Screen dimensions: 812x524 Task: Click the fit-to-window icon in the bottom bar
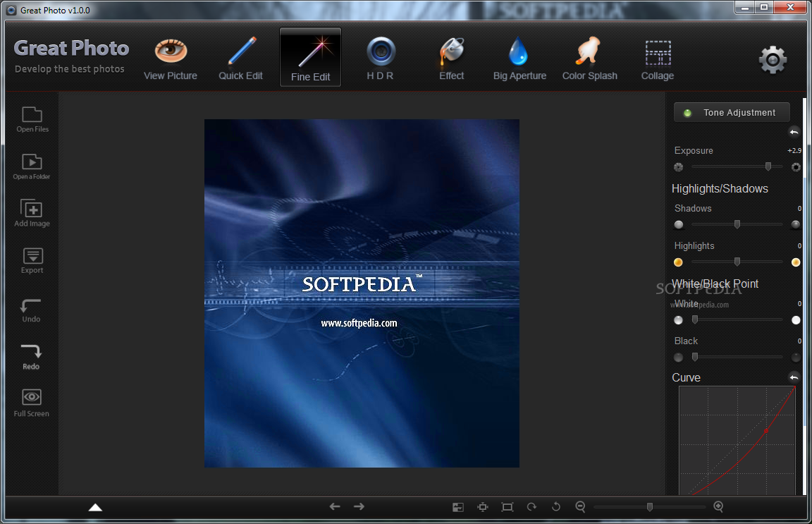[483, 507]
